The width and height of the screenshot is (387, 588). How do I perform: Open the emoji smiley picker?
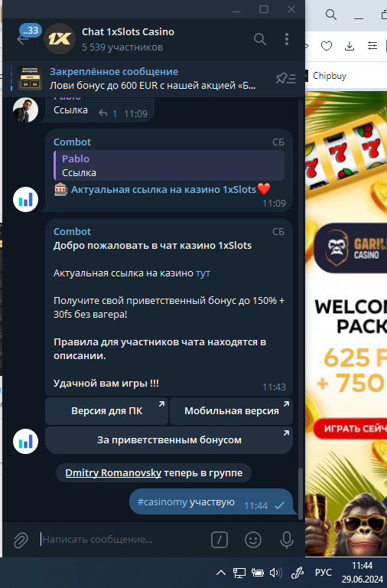coord(253,540)
